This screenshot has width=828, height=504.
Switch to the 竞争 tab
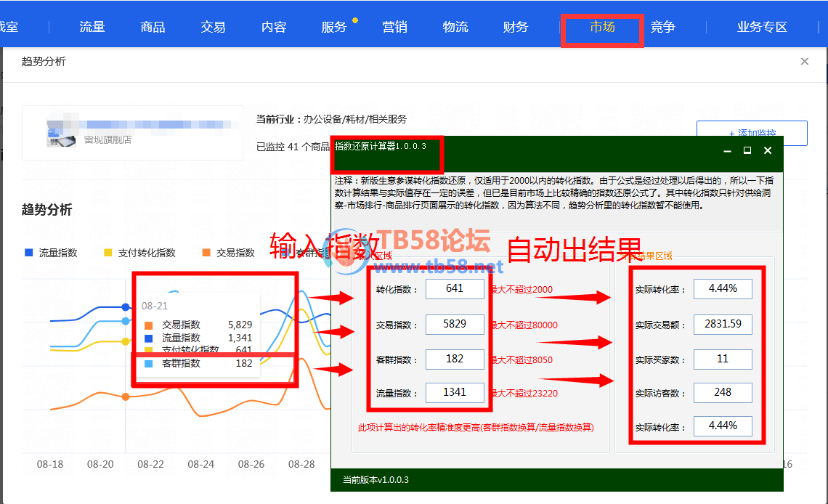point(662,28)
